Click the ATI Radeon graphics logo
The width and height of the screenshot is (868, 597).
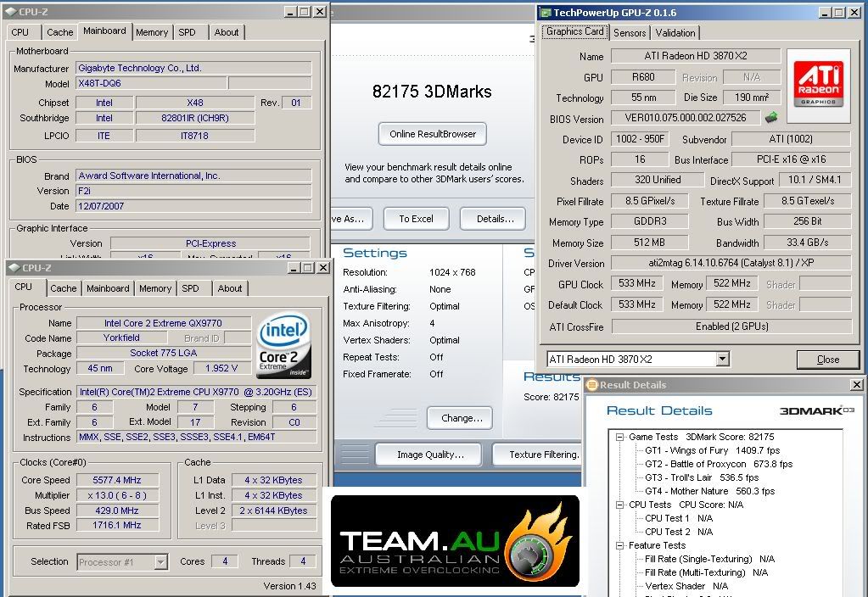tap(820, 83)
